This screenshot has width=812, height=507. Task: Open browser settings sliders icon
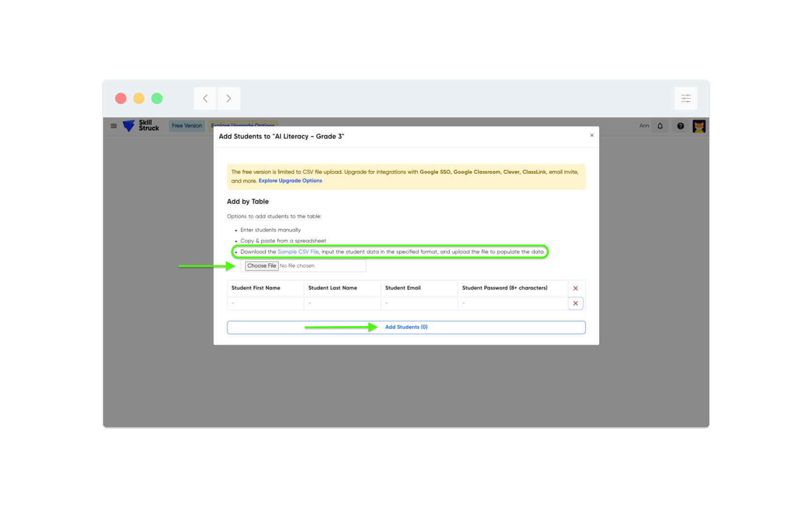[685, 98]
